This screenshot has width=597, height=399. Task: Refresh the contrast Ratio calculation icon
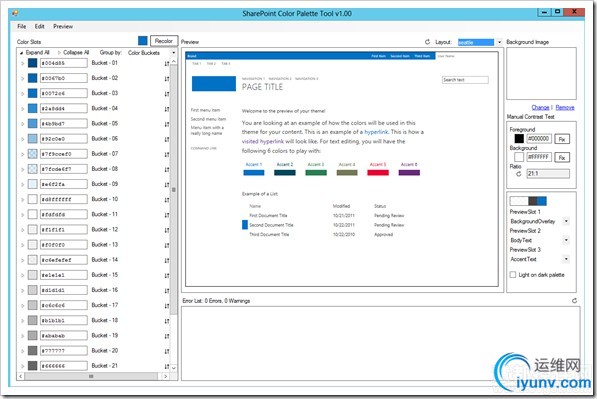tap(519, 174)
